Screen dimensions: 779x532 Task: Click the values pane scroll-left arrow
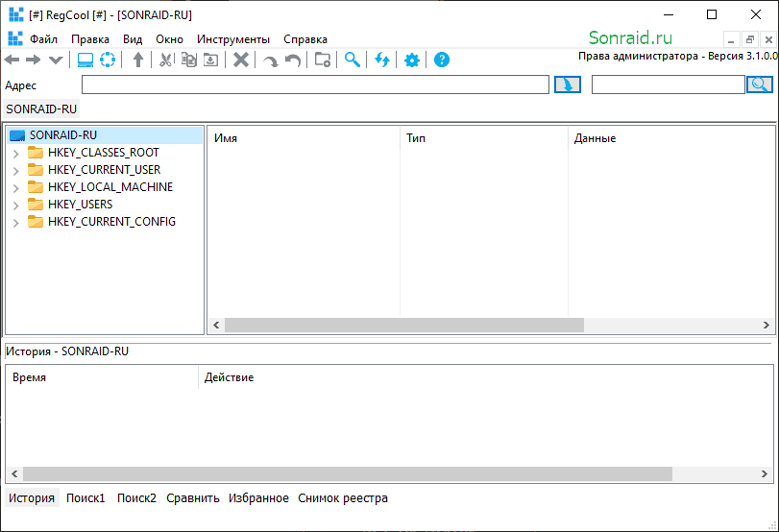pyautogui.click(x=216, y=325)
